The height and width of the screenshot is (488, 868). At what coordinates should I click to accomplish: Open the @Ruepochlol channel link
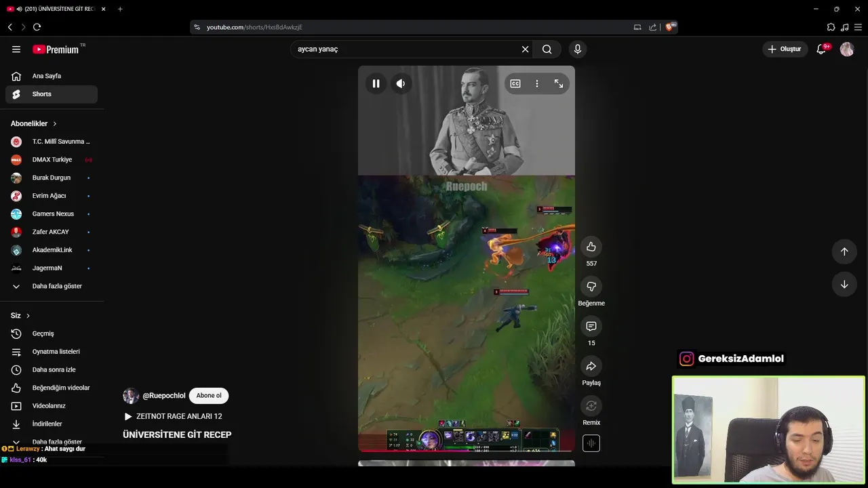click(163, 396)
